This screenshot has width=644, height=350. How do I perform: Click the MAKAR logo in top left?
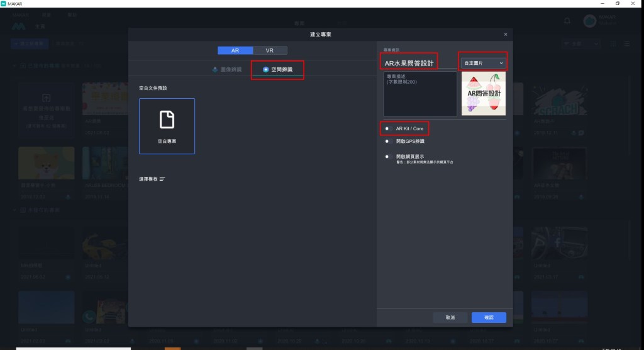click(x=18, y=26)
